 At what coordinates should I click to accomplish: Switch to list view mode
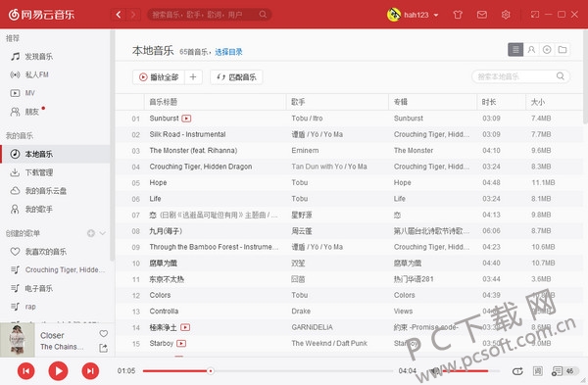(515, 50)
